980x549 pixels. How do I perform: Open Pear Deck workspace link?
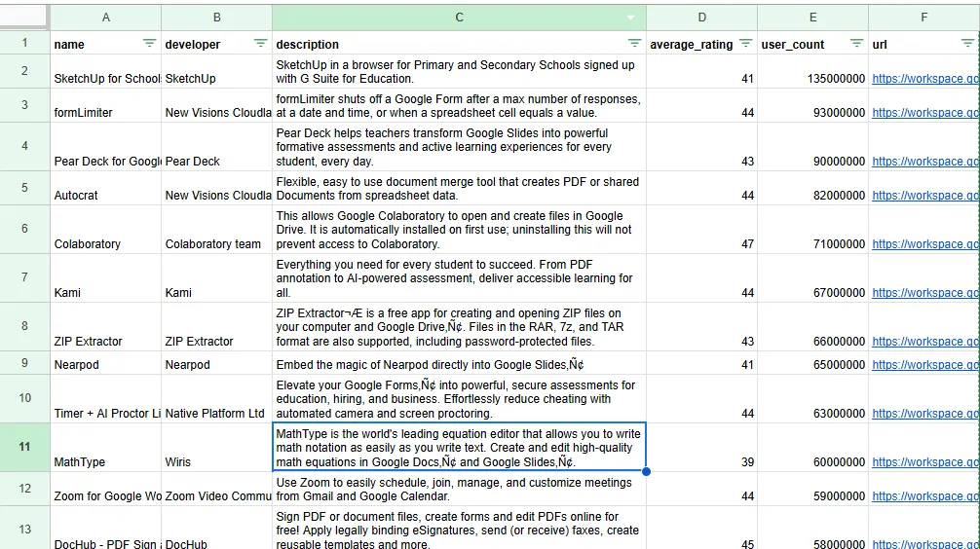click(925, 162)
